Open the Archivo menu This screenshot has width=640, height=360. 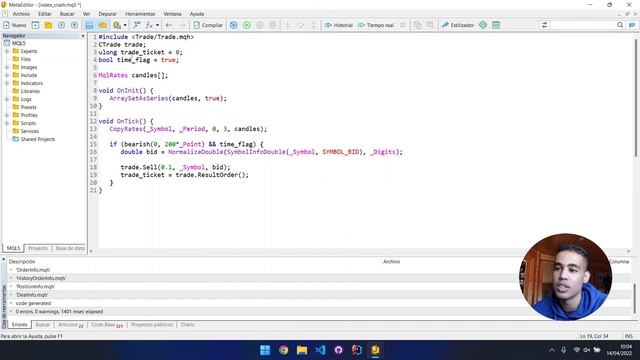point(21,14)
